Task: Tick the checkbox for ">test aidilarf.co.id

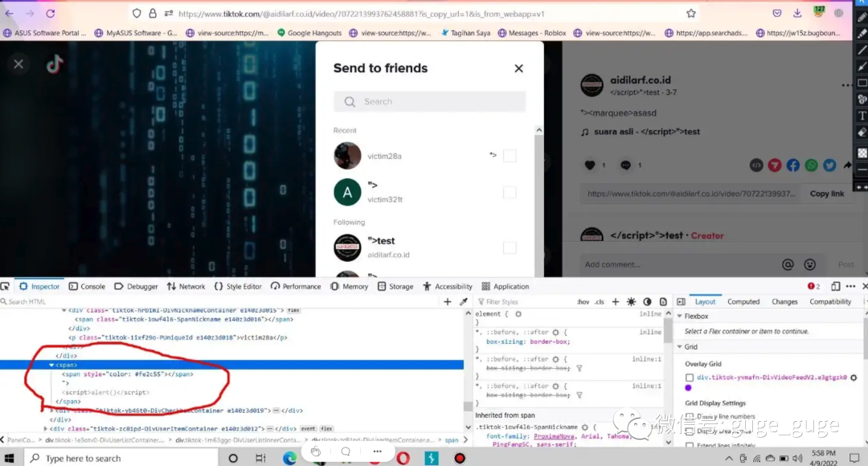Action: 510,247
